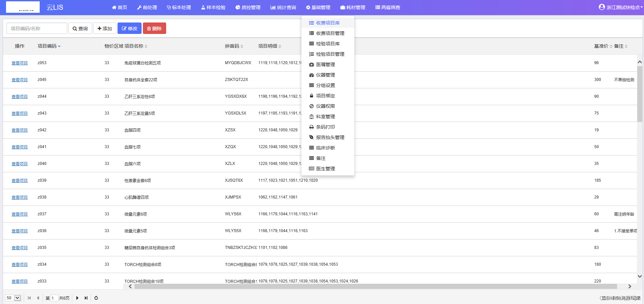The image size is (644, 304).
Task: Sort by 基准价 column header
Action: pos(603,46)
